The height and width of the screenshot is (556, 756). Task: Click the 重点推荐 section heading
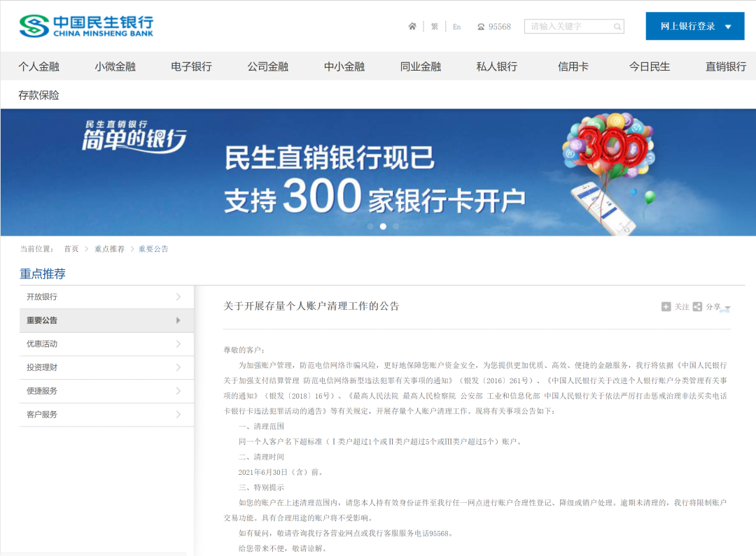click(43, 274)
